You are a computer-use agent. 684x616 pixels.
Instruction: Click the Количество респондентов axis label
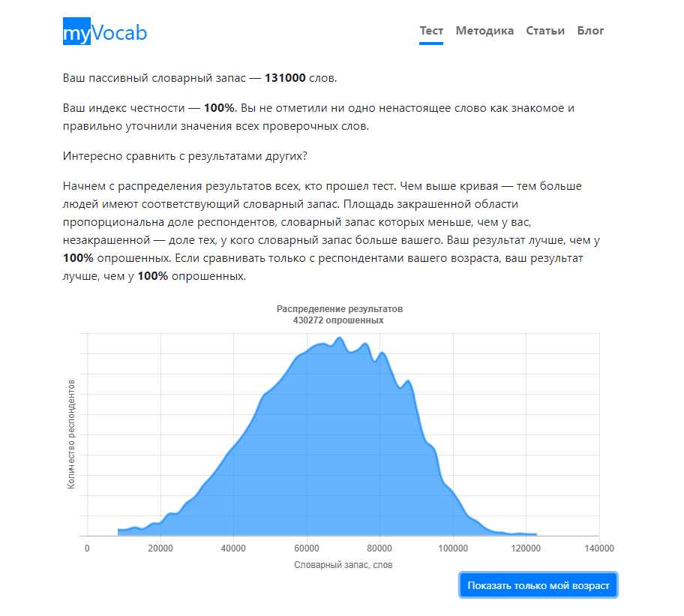point(71,434)
